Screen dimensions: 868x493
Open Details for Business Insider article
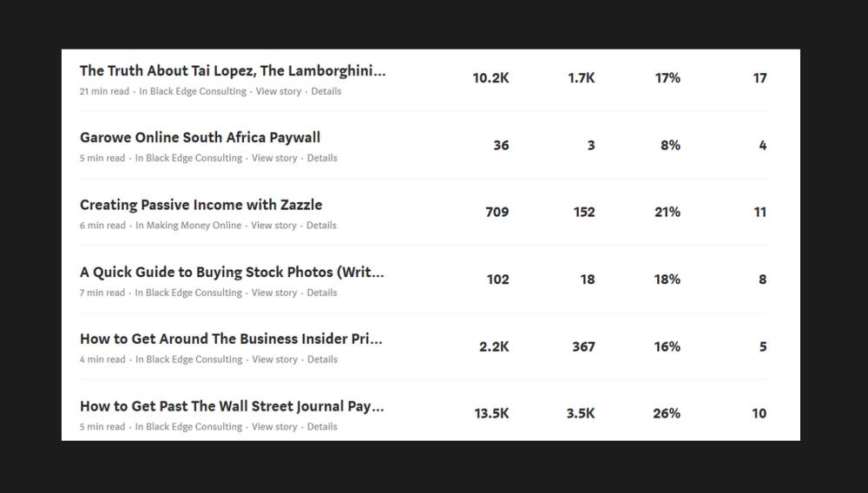pyautogui.click(x=323, y=359)
